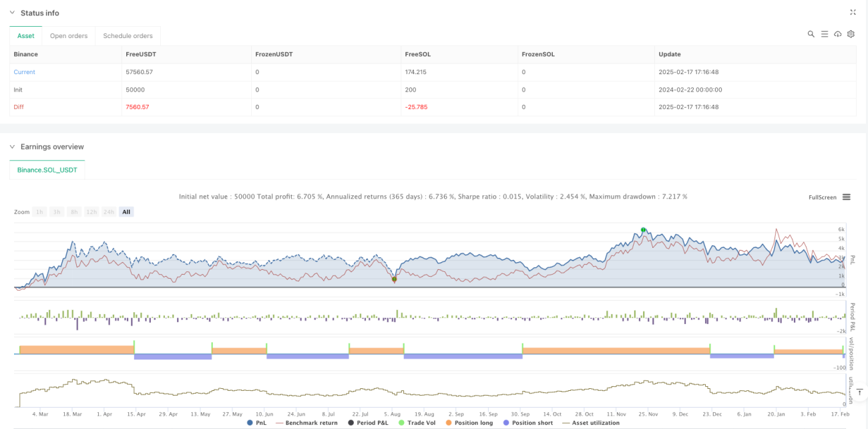The height and width of the screenshot is (429, 868).
Task: Select the All zoom button
Action: point(126,212)
